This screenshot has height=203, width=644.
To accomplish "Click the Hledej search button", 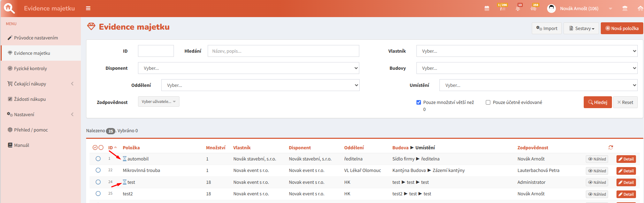I will coord(598,102).
